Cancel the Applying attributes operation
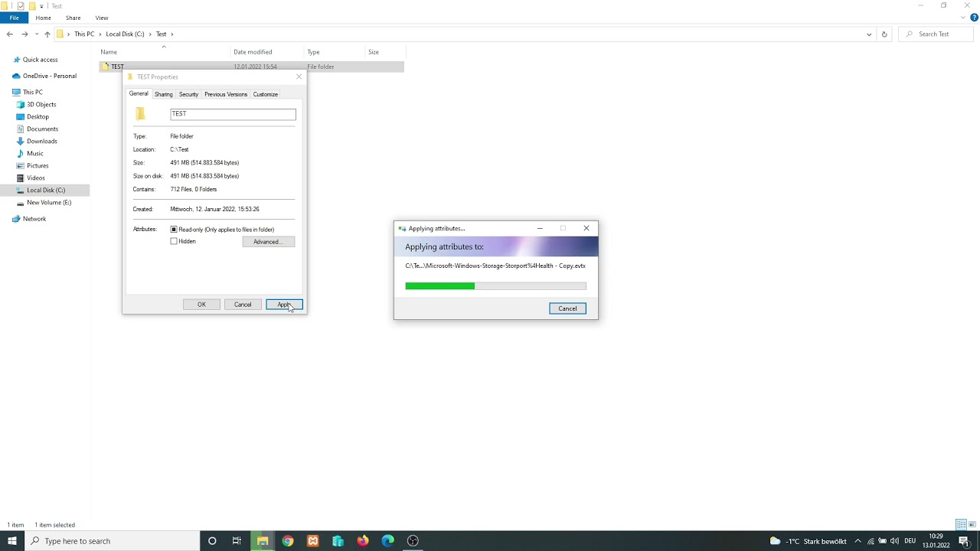This screenshot has height=551, width=980. pyautogui.click(x=567, y=308)
